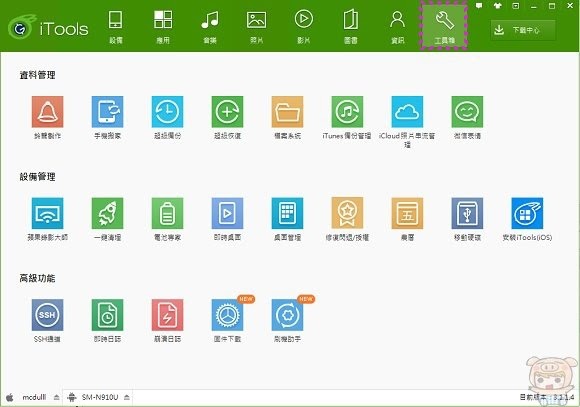Switch to the Videos play tab
Screen dimensions: 580x407
pos(303,27)
